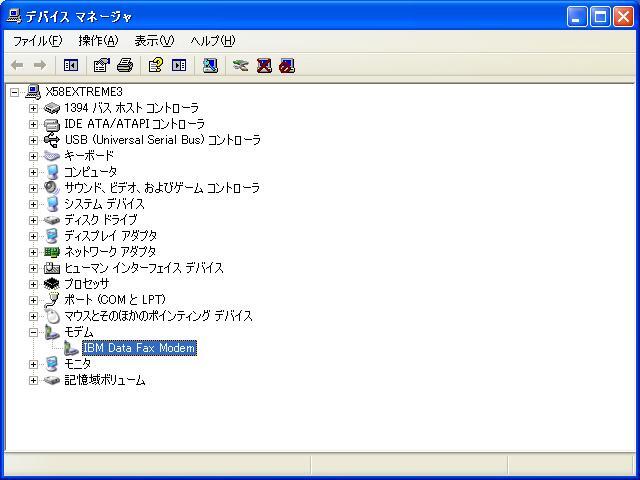Screen dimensions: 640x480
Task: Collapse the モデム node
Action: pyautogui.click(x=33, y=332)
